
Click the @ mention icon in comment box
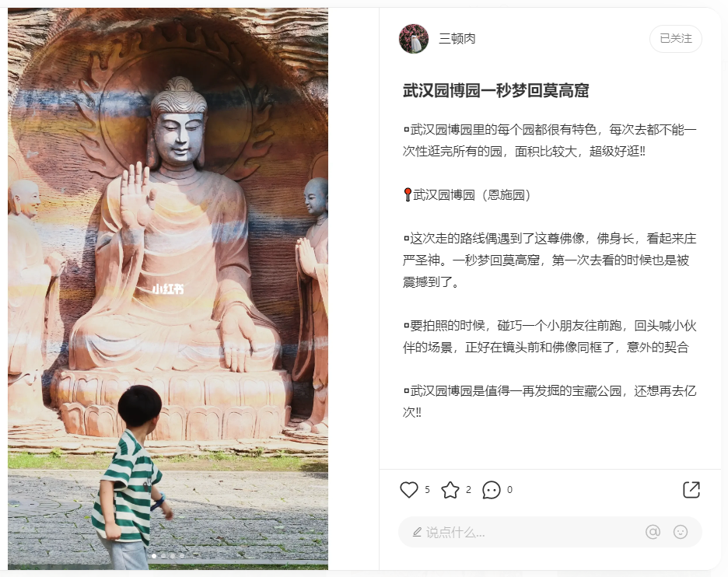click(x=653, y=532)
